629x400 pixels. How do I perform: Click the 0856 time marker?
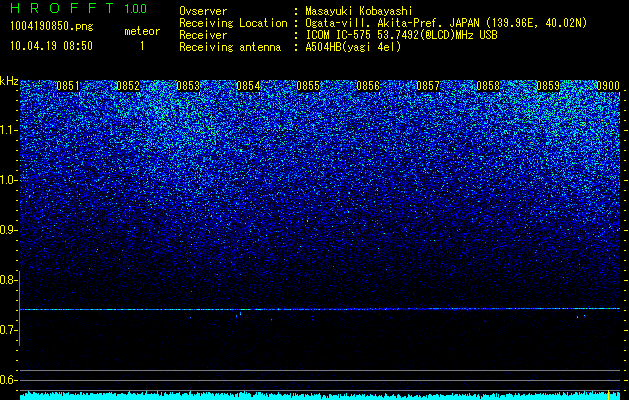tap(368, 86)
